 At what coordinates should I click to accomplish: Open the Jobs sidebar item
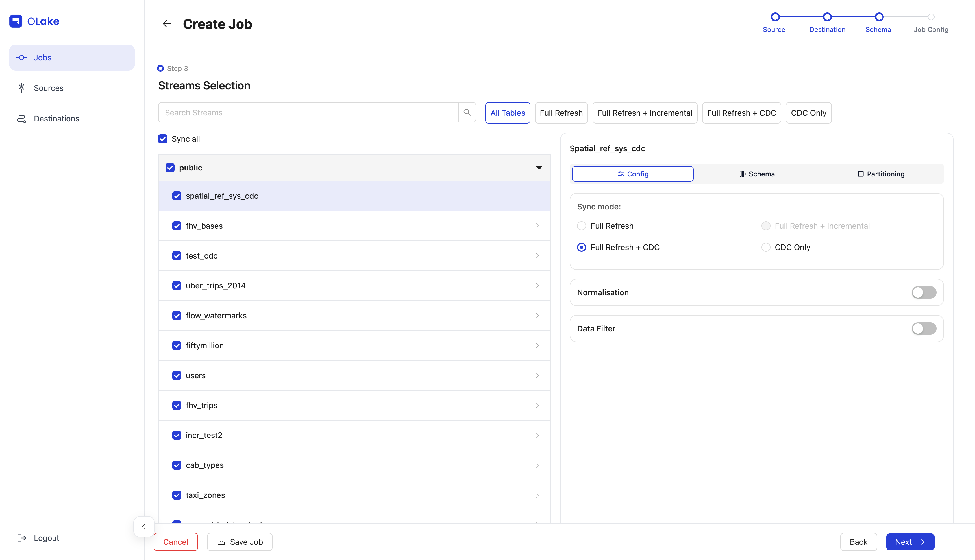[x=72, y=57]
